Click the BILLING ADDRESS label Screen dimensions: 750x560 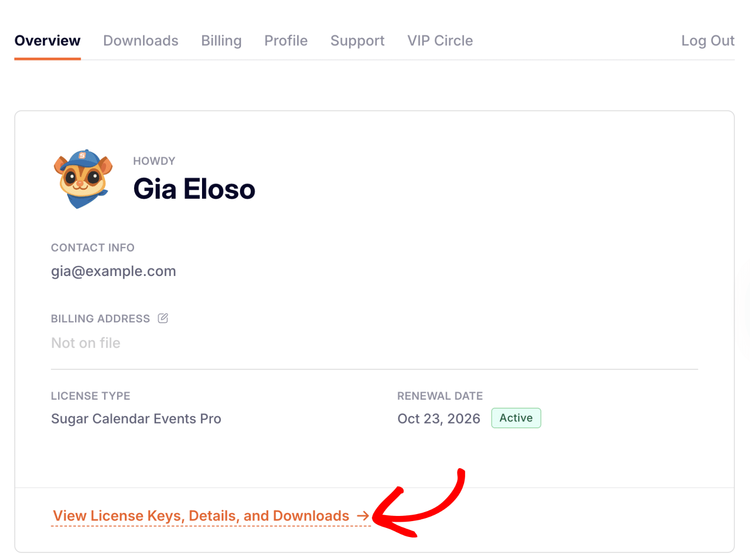click(100, 319)
